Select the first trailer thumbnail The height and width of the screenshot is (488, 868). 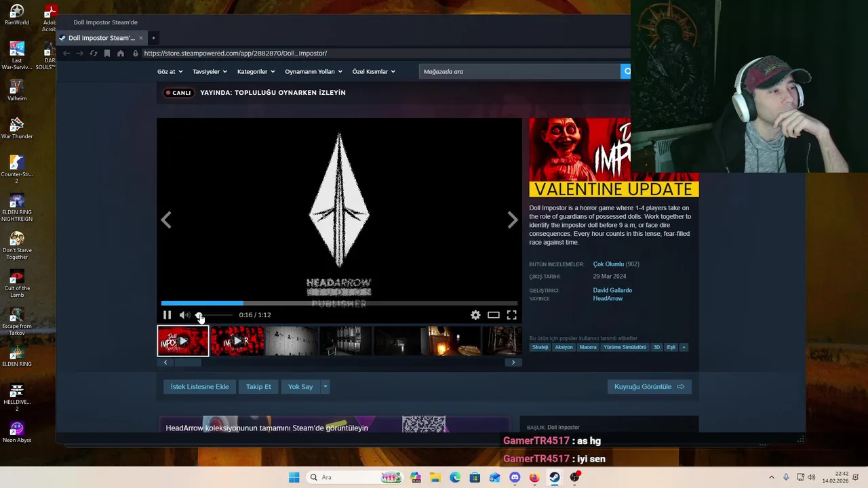pyautogui.click(x=183, y=341)
